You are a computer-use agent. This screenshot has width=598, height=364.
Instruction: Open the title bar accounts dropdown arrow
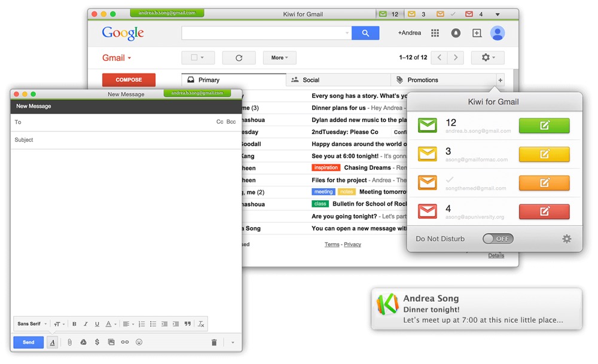[x=498, y=14]
